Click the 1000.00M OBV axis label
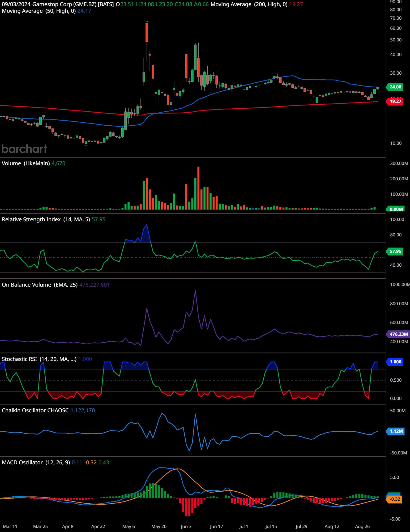 tap(400, 284)
